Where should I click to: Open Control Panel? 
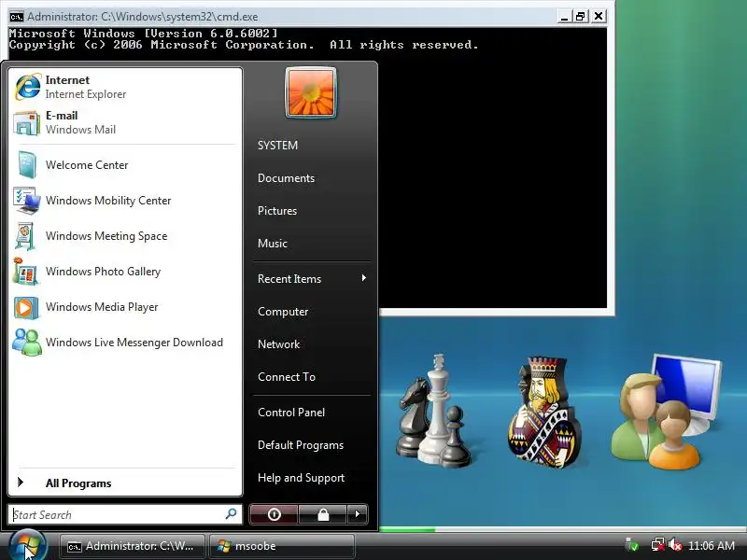click(291, 413)
